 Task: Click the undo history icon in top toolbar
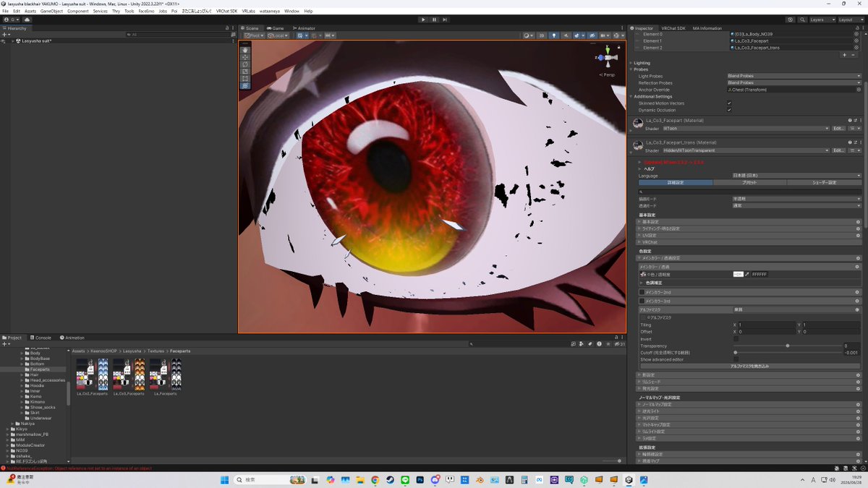pos(791,20)
